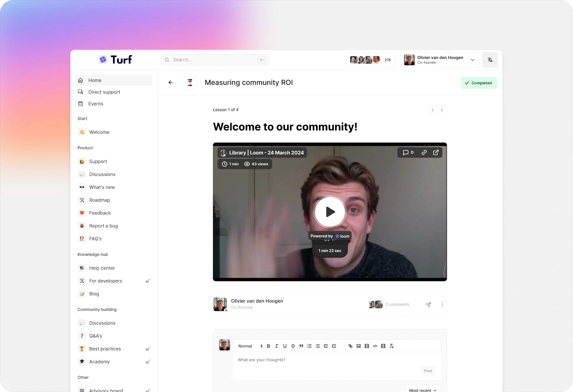573x392 pixels.
Task: Toggle bold formatting in comment editor
Action: click(268, 346)
